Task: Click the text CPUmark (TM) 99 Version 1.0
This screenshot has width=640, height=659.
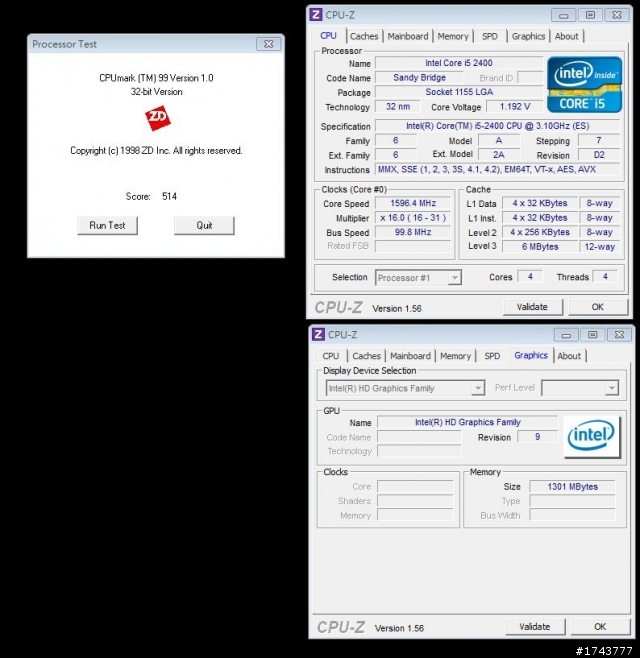Action: tap(156, 78)
